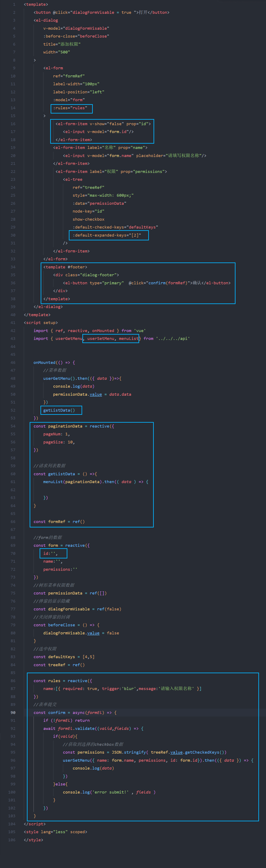Click :default-checked-keys="defaultKeys" attribute

[x=115, y=227]
